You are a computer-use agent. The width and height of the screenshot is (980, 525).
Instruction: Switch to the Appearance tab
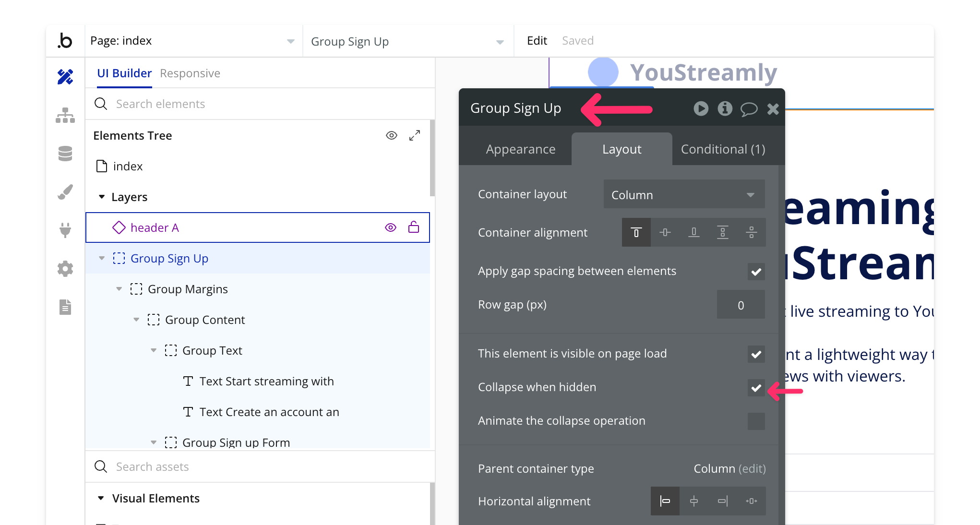pos(520,149)
